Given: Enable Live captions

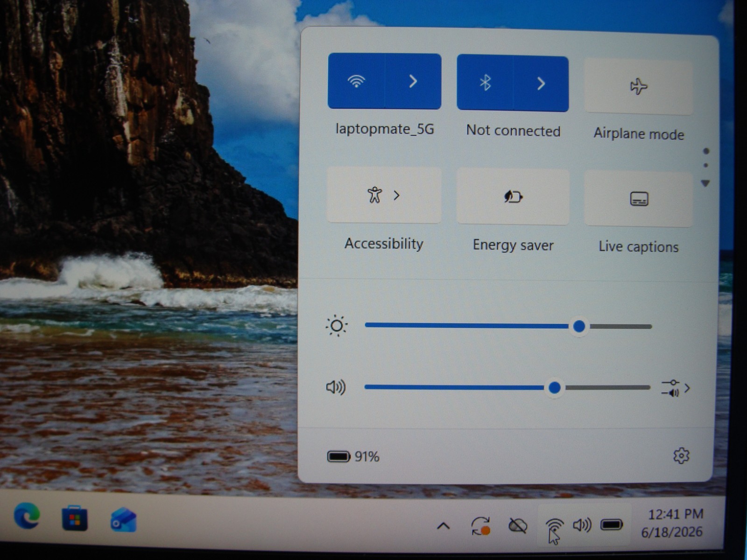Looking at the screenshot, I should [x=638, y=199].
